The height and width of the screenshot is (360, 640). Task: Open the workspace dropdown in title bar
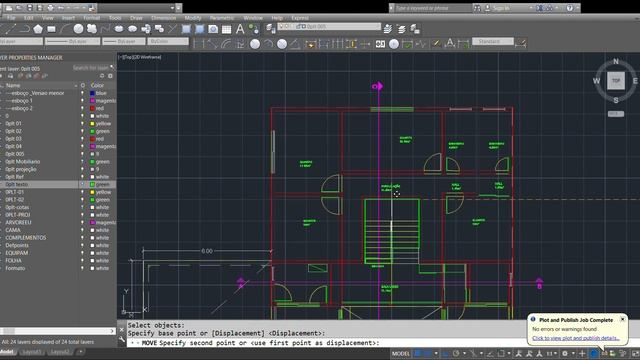point(137,8)
